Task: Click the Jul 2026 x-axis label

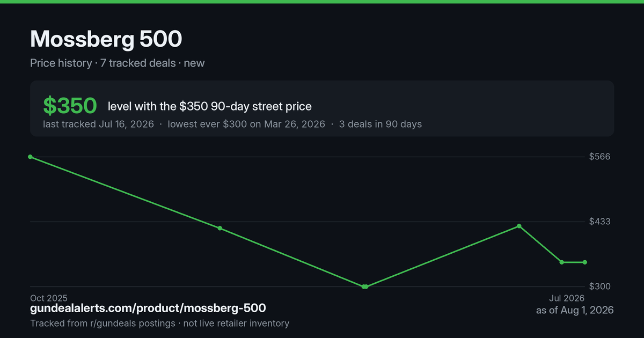Action: [x=566, y=298]
